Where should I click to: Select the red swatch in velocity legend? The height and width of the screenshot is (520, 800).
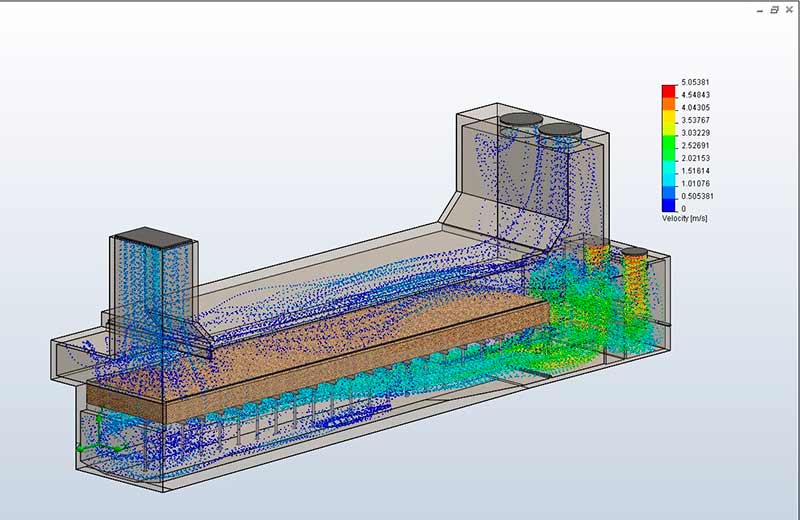(669, 90)
